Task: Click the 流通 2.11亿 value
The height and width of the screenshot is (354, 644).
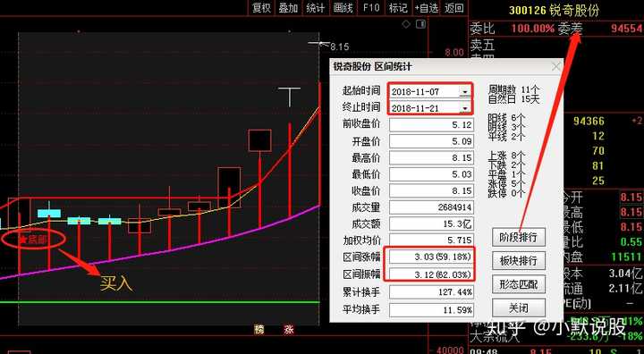Action: (x=625, y=288)
